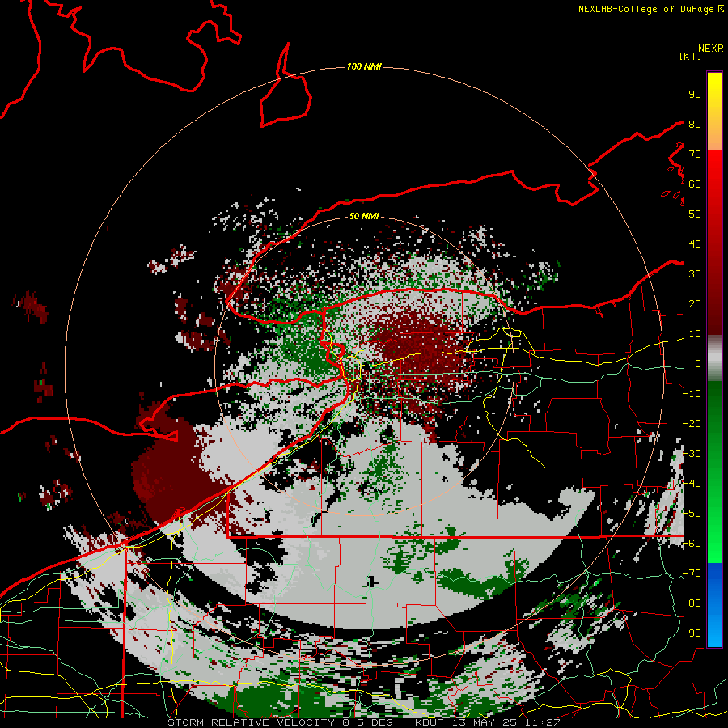
Task: Click the -60 value on velocity scale
Action: (692, 544)
